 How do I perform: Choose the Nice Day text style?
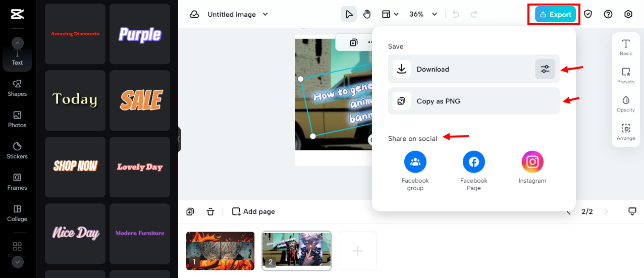(x=75, y=234)
